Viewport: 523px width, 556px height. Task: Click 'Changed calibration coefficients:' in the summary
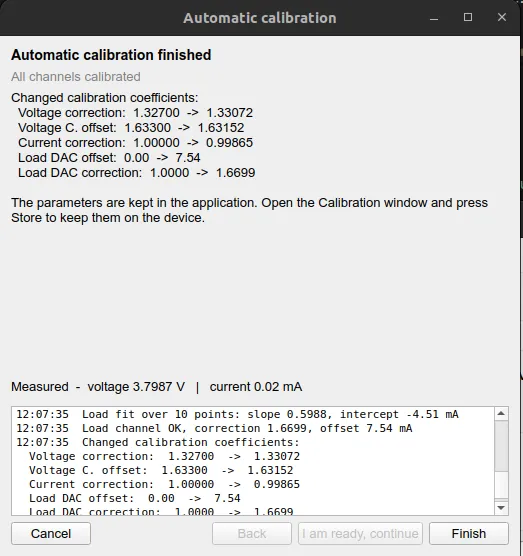(105, 98)
